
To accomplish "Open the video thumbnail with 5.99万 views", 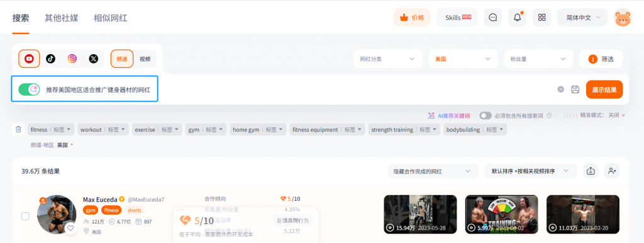I will pyautogui.click(x=501, y=214).
